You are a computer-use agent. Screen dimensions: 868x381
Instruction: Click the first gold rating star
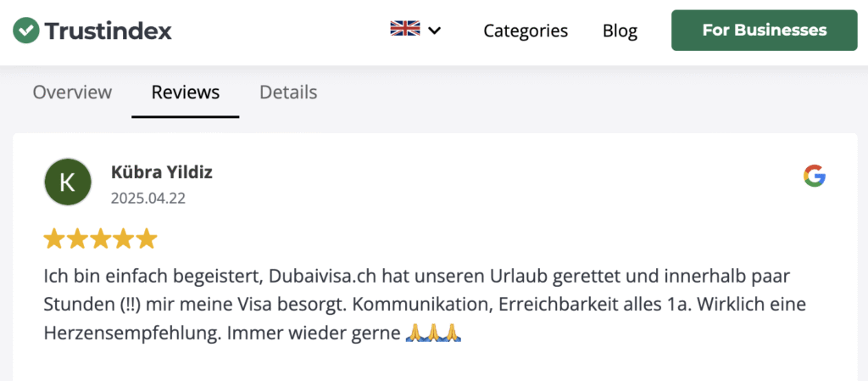coord(55,238)
